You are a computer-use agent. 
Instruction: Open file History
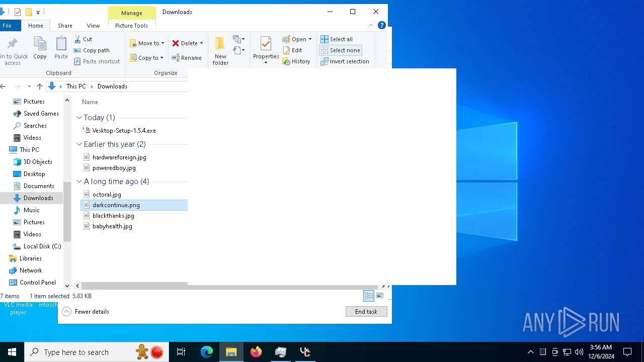296,61
